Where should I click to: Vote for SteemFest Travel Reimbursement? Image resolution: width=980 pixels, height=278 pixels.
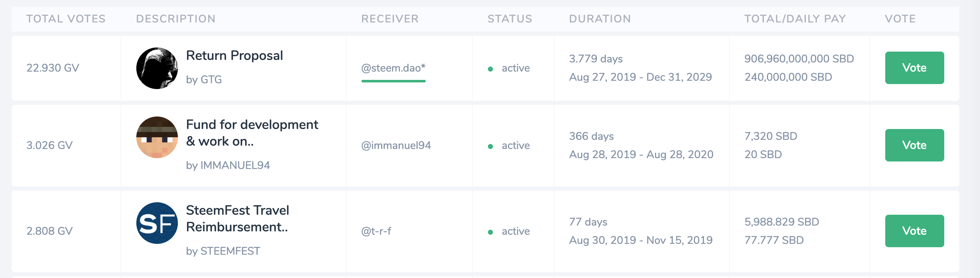tap(914, 231)
